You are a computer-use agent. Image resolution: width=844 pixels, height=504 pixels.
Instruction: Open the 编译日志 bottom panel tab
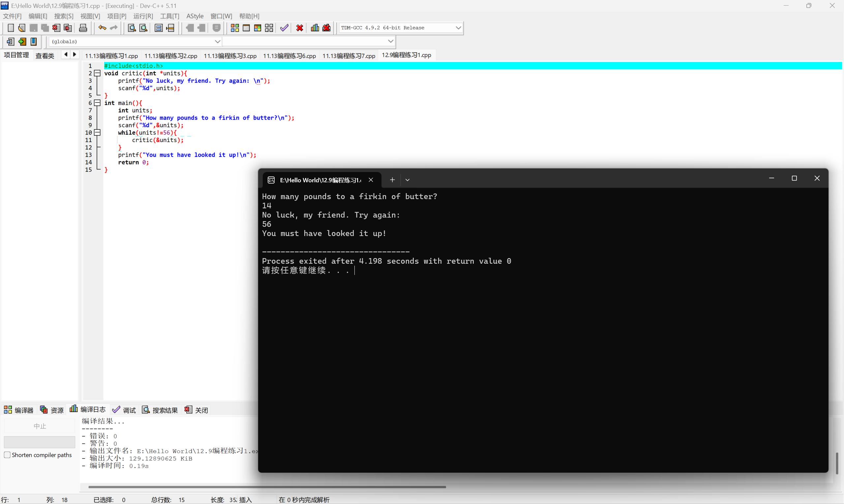pos(88,410)
